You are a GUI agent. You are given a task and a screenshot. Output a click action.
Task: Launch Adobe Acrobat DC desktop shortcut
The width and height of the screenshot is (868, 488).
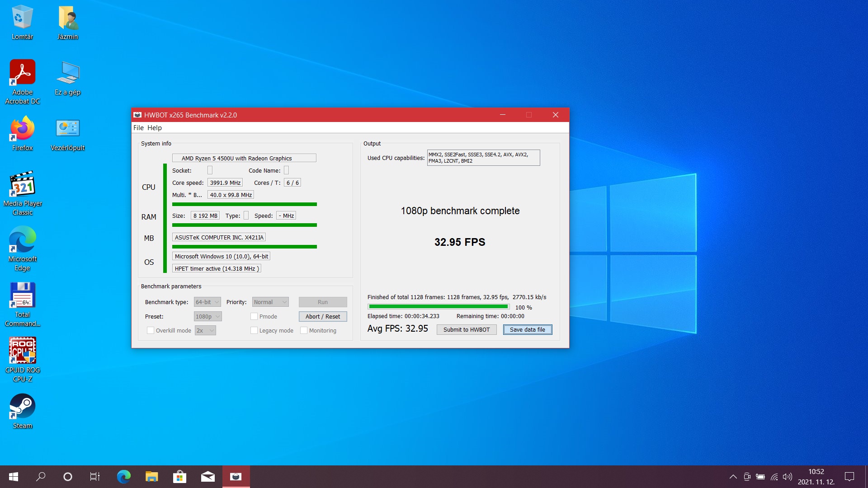(x=22, y=82)
